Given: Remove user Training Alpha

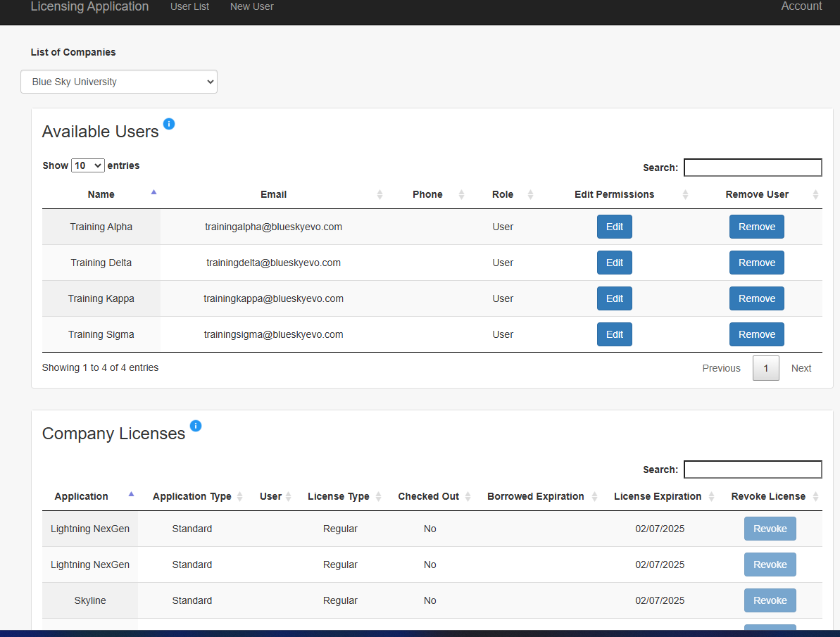Looking at the screenshot, I should 756,227.
